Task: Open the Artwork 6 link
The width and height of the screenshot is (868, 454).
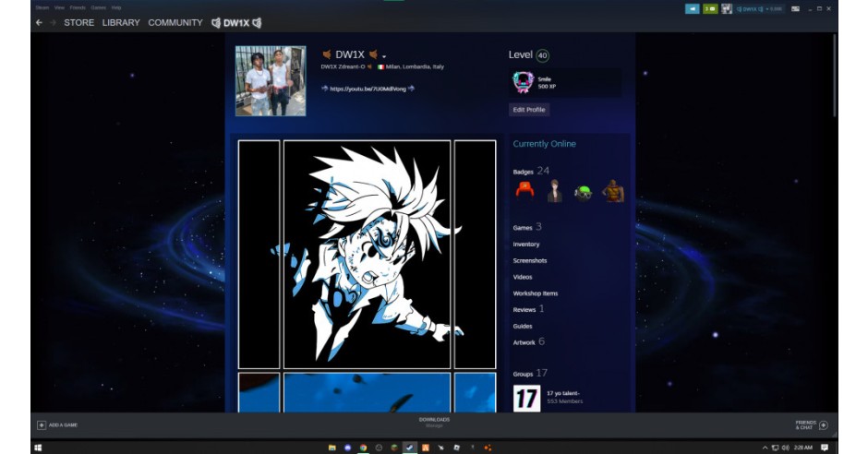Action: pyautogui.click(x=529, y=341)
